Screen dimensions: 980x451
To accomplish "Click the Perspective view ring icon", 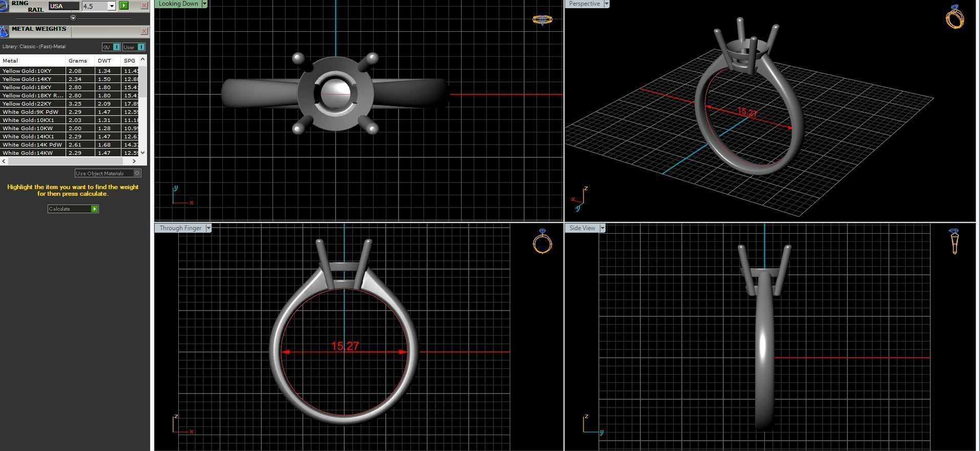I will [x=955, y=17].
